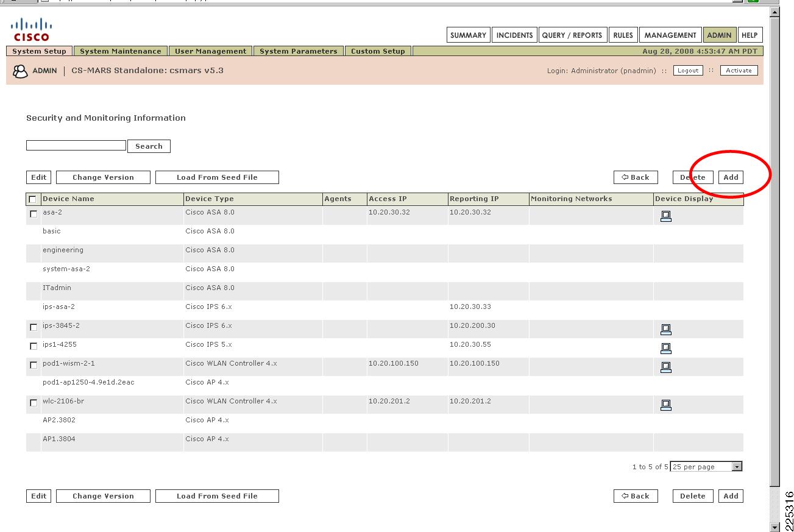Click Add button above the device table
The height and width of the screenshot is (532, 794).
pyautogui.click(x=731, y=177)
